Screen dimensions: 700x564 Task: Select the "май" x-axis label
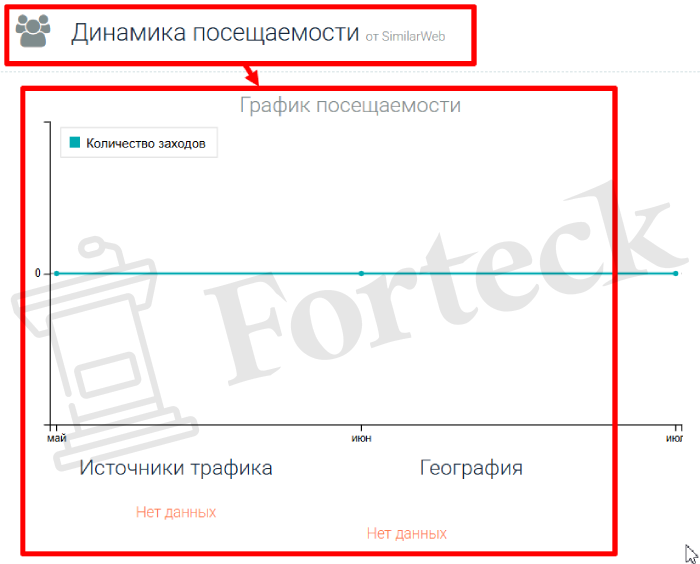pos(57,437)
